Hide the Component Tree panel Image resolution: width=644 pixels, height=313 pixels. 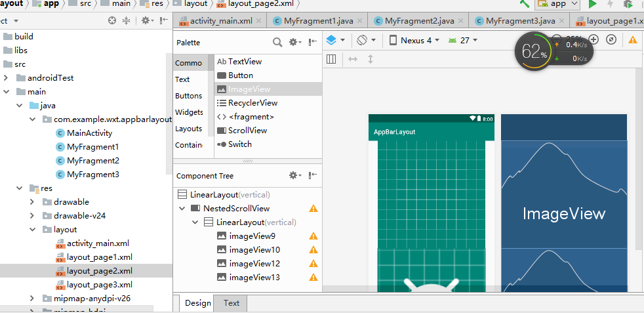(313, 175)
